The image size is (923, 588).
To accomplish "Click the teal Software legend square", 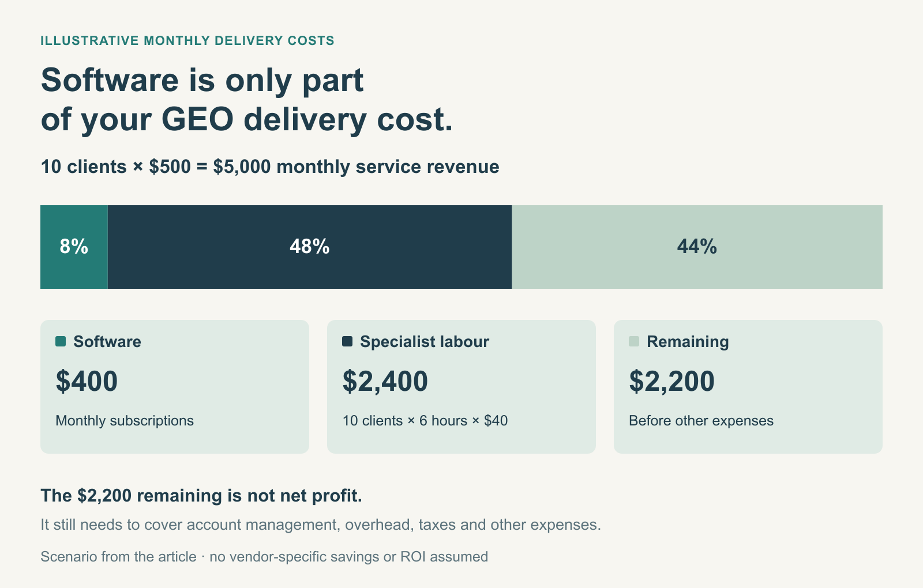I will click(x=61, y=341).
